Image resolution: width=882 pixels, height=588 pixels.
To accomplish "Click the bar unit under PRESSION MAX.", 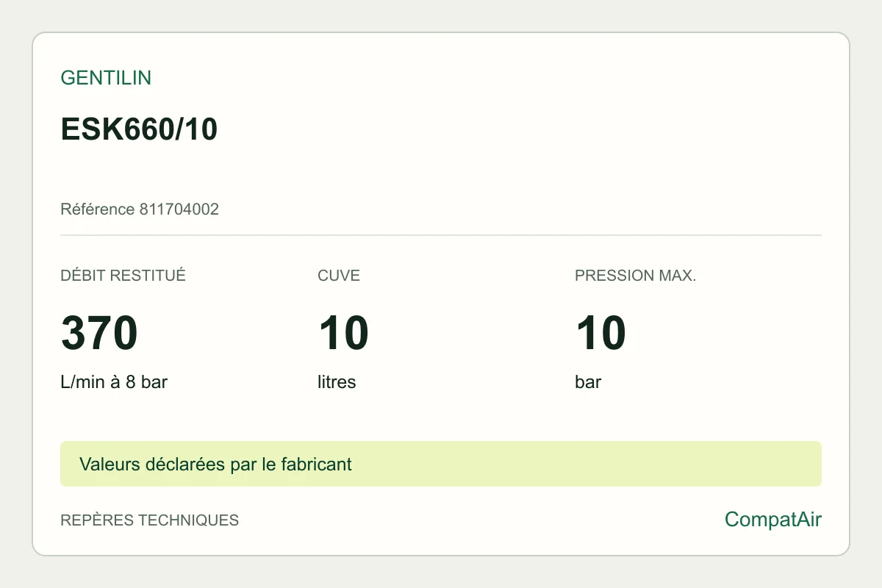I will [x=588, y=382].
